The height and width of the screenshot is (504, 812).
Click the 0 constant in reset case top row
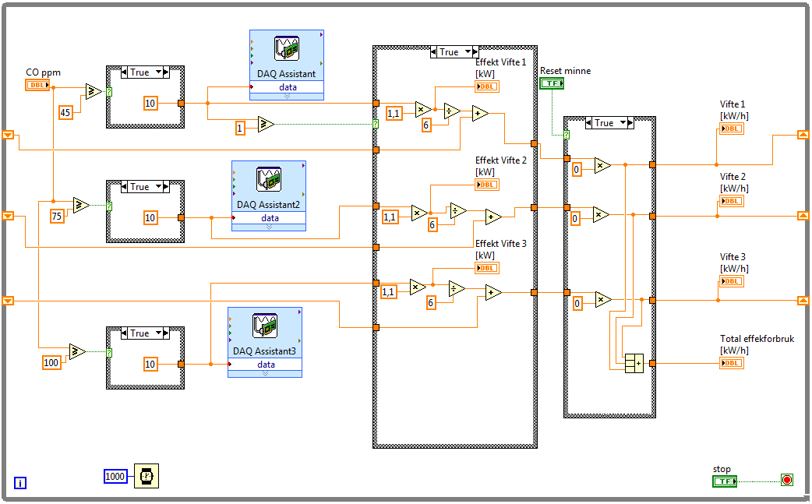coord(577,169)
